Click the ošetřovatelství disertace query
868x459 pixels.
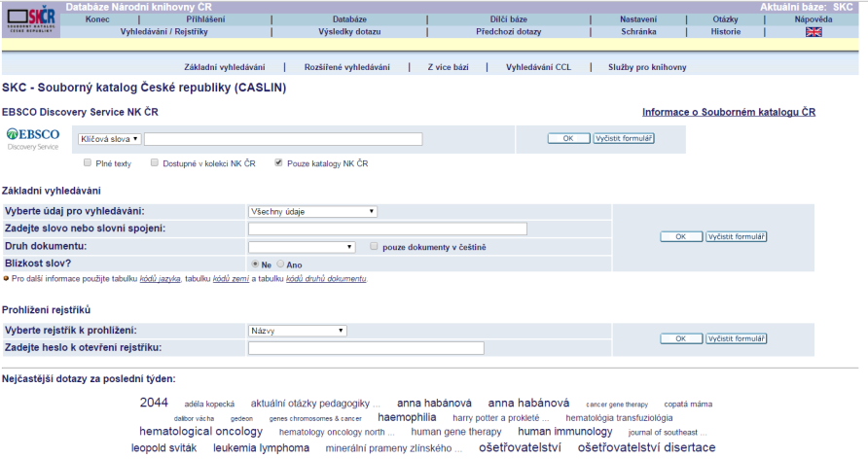click(x=646, y=447)
